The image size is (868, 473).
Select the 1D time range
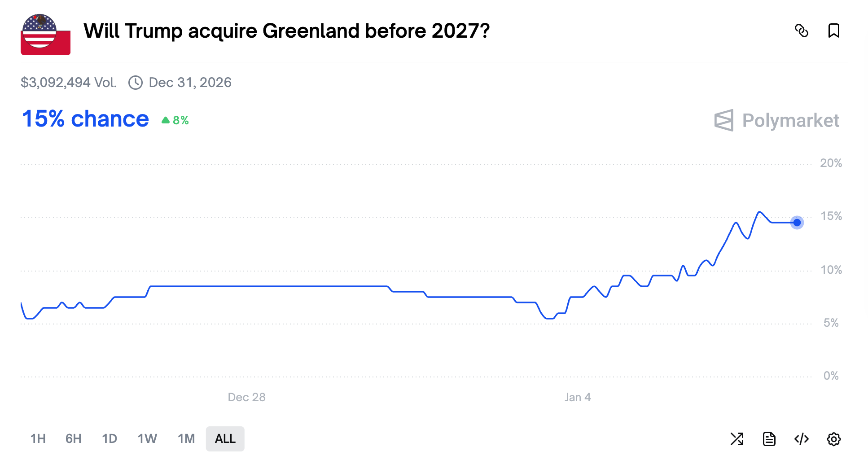click(x=110, y=438)
